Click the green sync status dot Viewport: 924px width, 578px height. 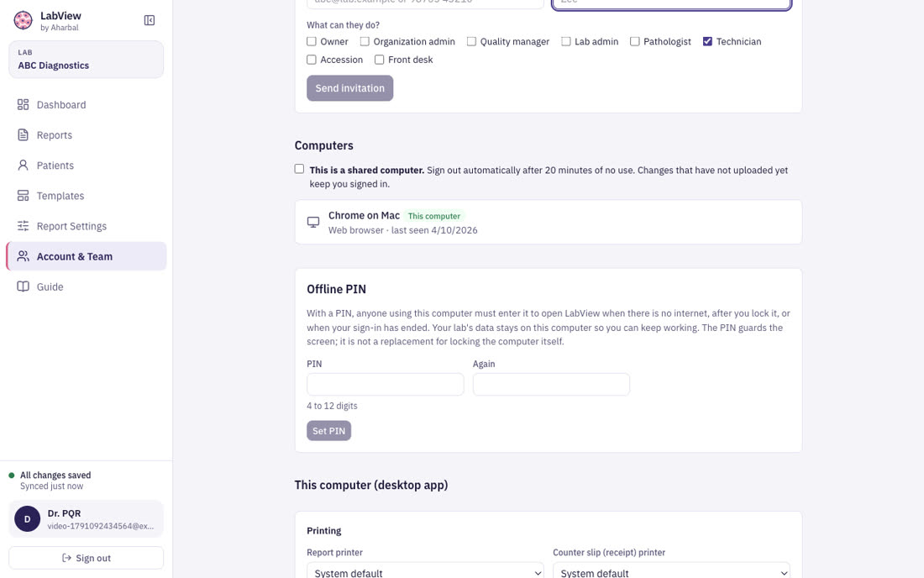[11, 476]
